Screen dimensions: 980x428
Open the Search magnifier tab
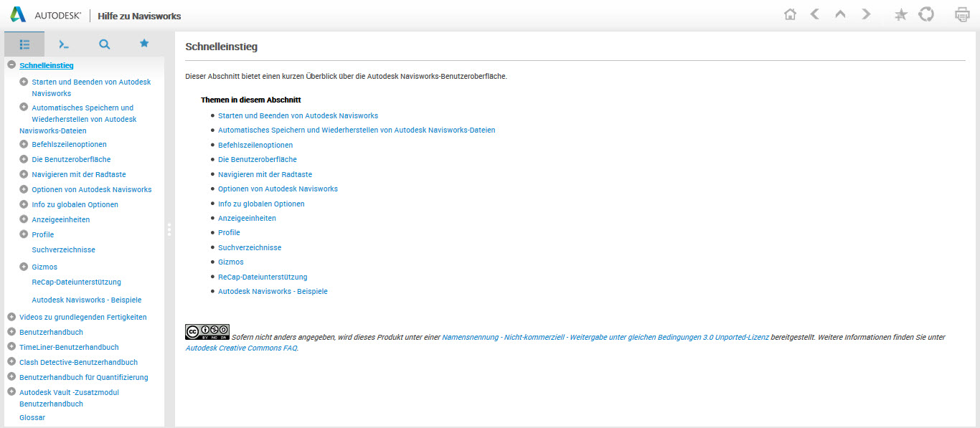click(x=104, y=44)
